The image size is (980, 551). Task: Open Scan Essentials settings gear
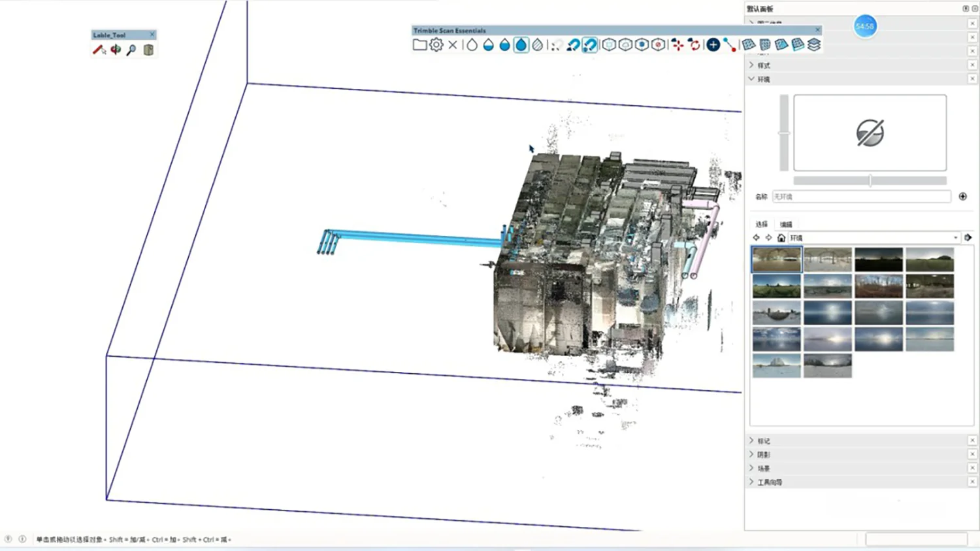(436, 44)
